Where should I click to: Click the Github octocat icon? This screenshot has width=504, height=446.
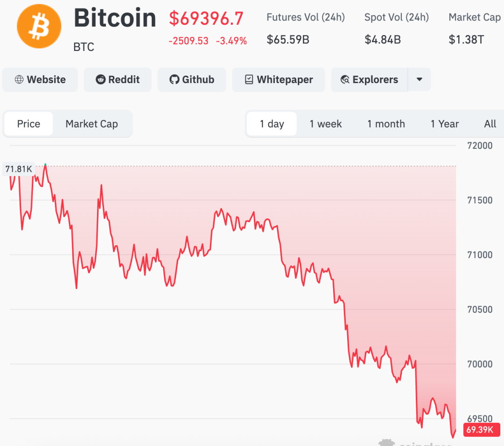click(x=174, y=79)
